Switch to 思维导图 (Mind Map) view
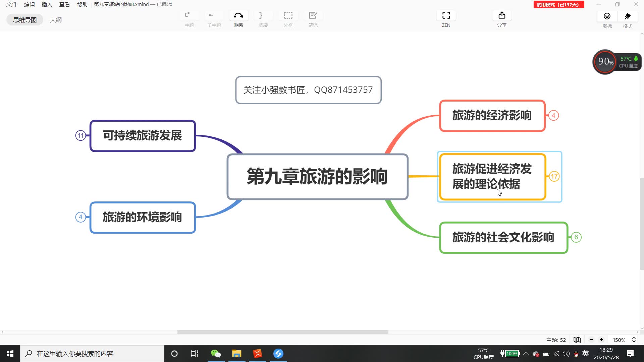Screen dimensions: 644x362 coord(25,20)
